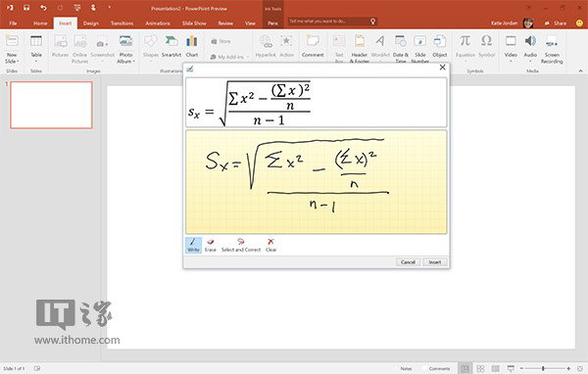Switch to Normal view
Image resolution: width=588 pixels, height=374 pixels.
pyautogui.click(x=465, y=369)
